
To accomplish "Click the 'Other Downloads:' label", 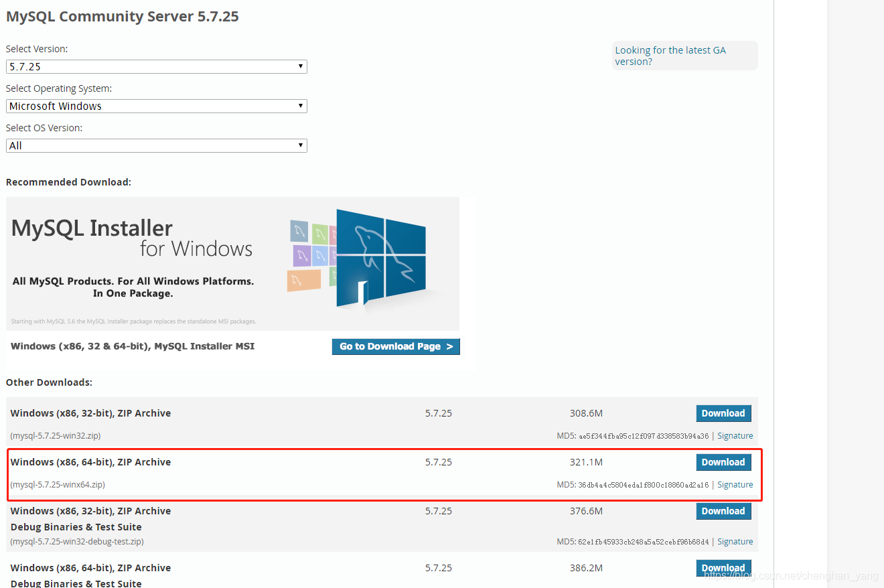I will pos(49,382).
